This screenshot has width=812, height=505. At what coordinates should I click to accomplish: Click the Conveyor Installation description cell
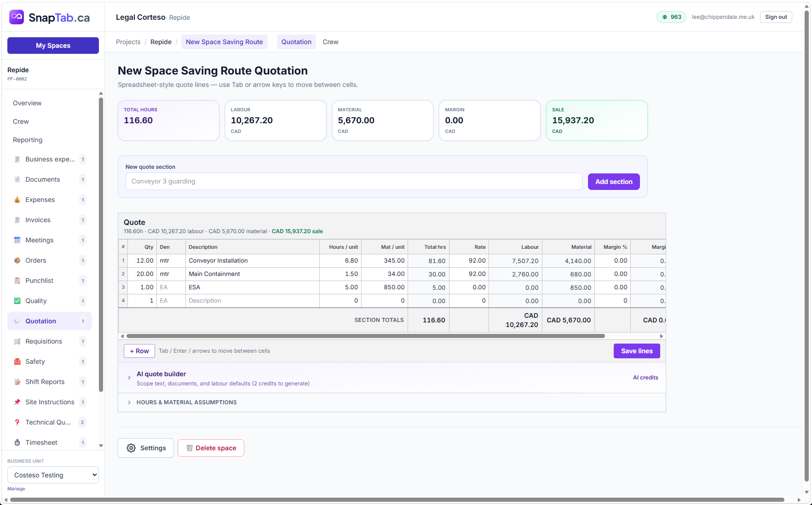253,261
